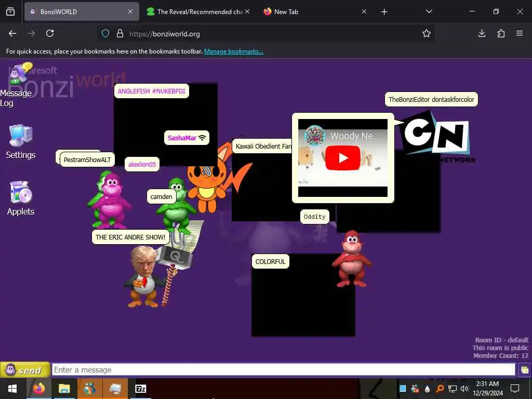
Task: Click Firefox in the taskbar
Action: (38, 388)
